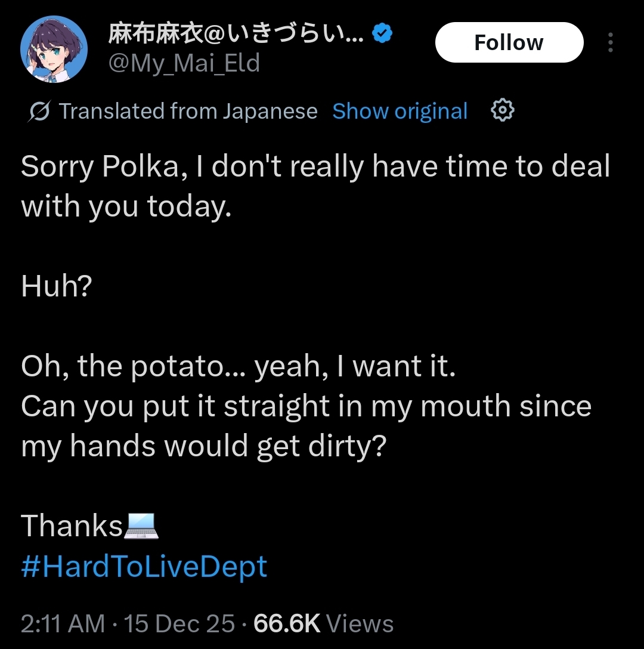
Task: Open the 66.6K Views count
Action: [x=323, y=624]
